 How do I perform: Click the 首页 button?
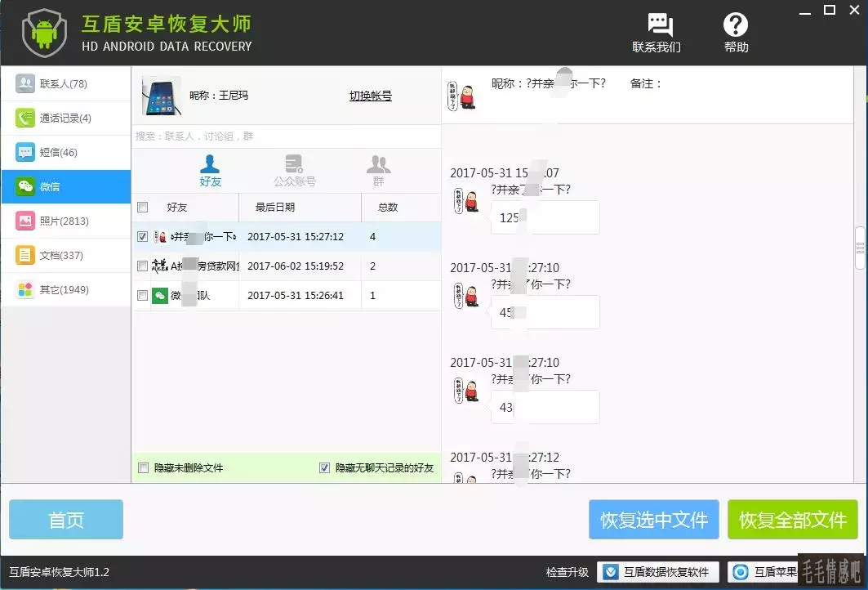(66, 520)
